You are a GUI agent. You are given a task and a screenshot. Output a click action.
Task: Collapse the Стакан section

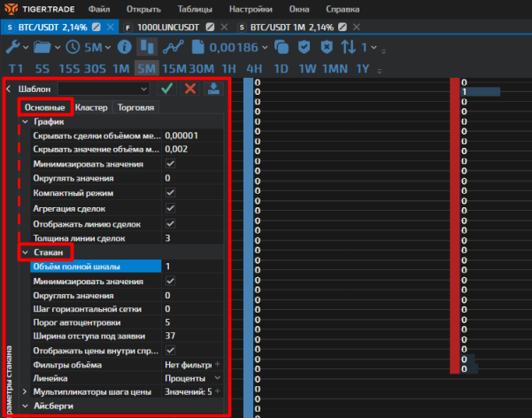point(25,252)
